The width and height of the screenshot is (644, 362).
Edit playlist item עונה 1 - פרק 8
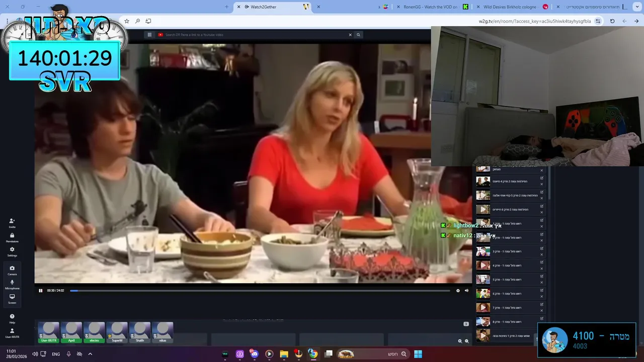pyautogui.click(x=542, y=318)
